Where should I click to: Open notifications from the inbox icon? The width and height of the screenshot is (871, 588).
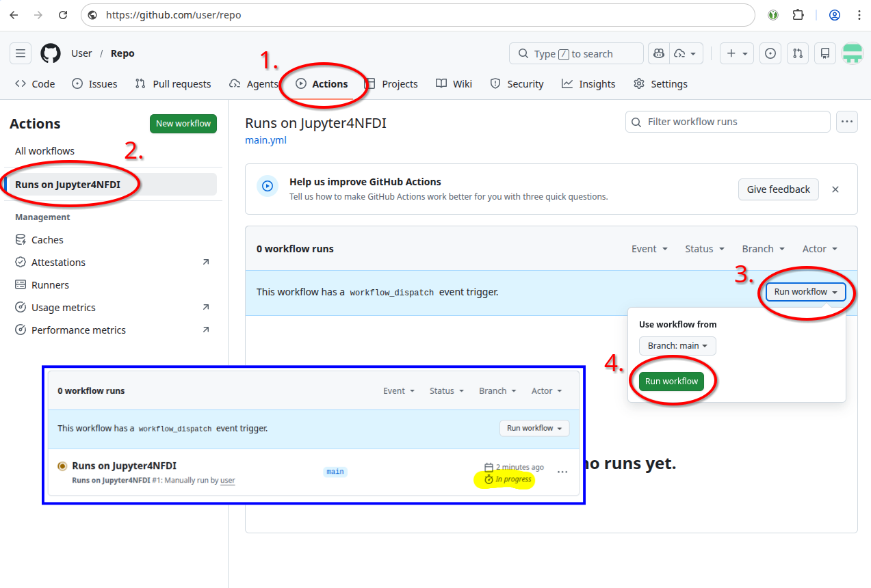(824, 53)
